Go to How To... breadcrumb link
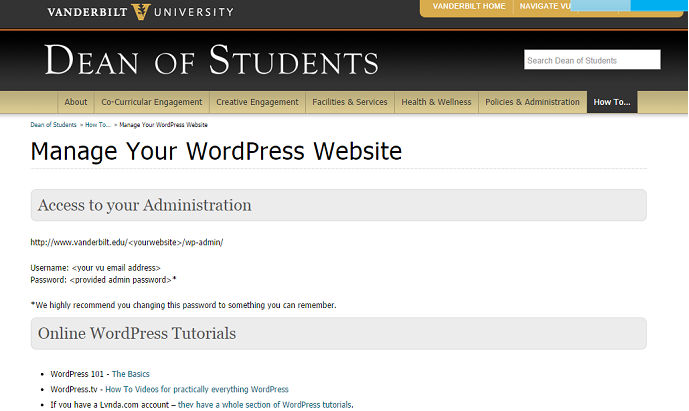689x411 pixels. 98,125
